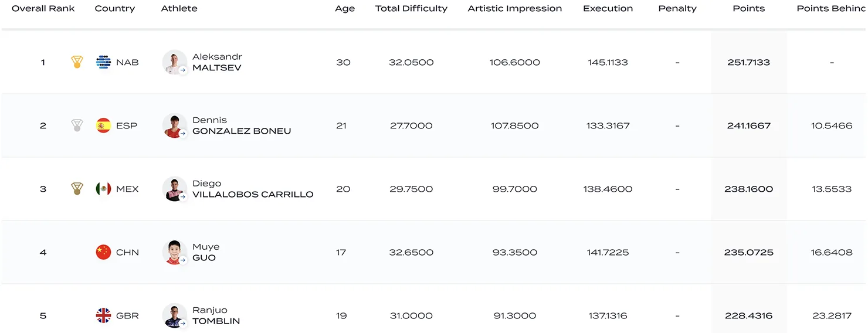Click the Points column header

(x=748, y=9)
